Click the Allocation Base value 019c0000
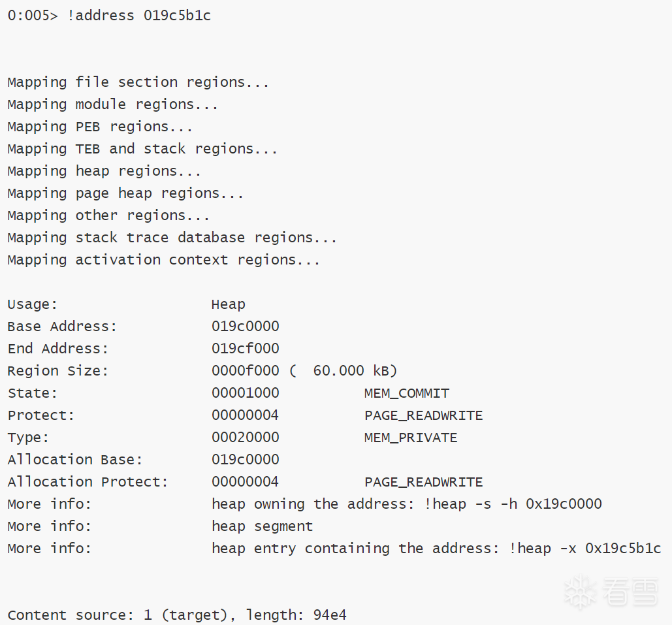 [x=245, y=460]
